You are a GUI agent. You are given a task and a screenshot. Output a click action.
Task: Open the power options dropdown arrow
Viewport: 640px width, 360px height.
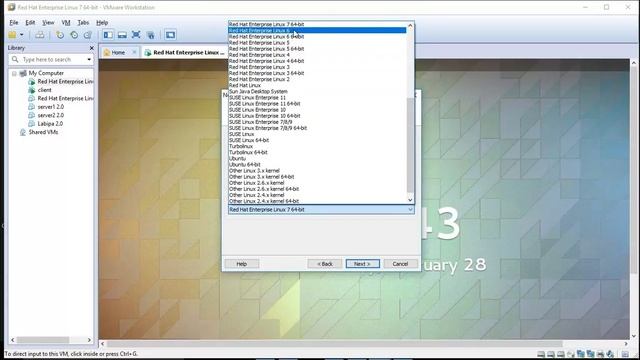coord(22,35)
